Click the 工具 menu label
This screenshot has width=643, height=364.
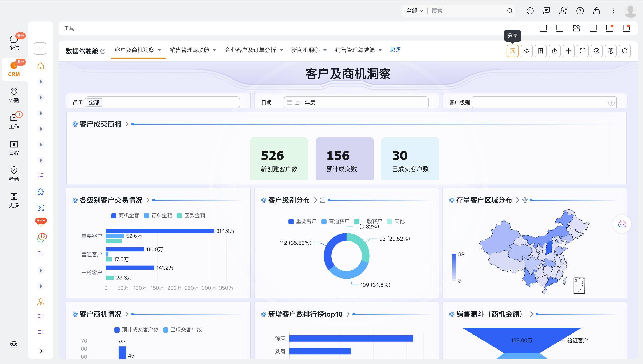69,28
